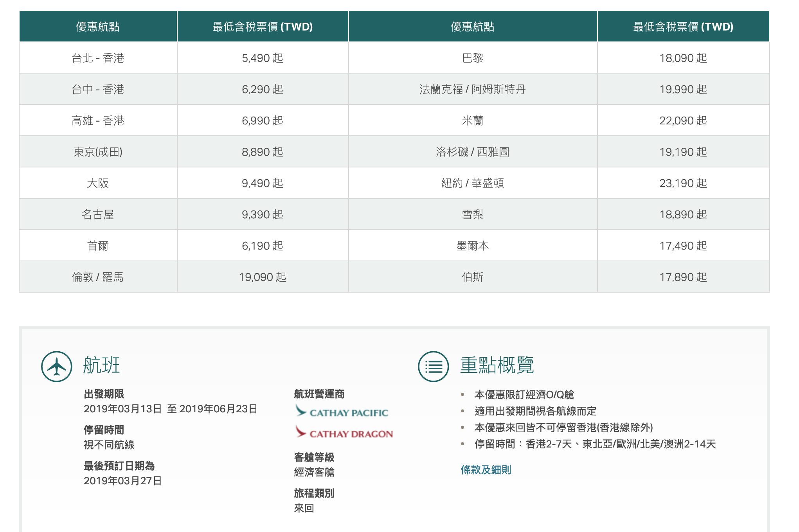Select the 17,490 起 fare cell
Image resolution: width=799 pixels, height=532 pixels.
[683, 246]
